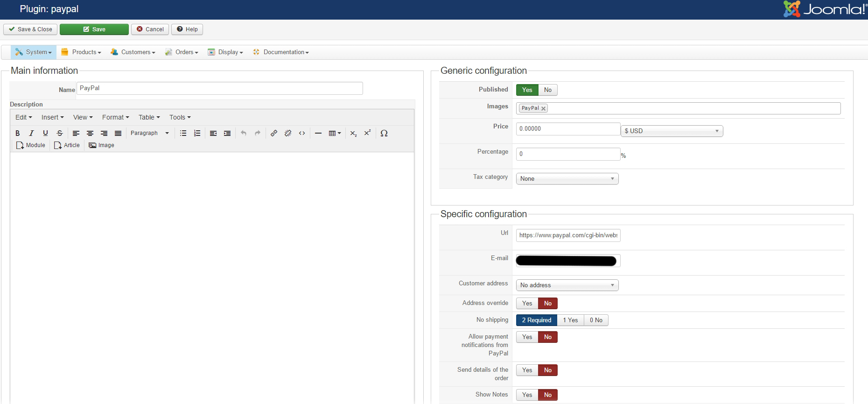Open the Paragraph format dropdown

[x=149, y=133]
